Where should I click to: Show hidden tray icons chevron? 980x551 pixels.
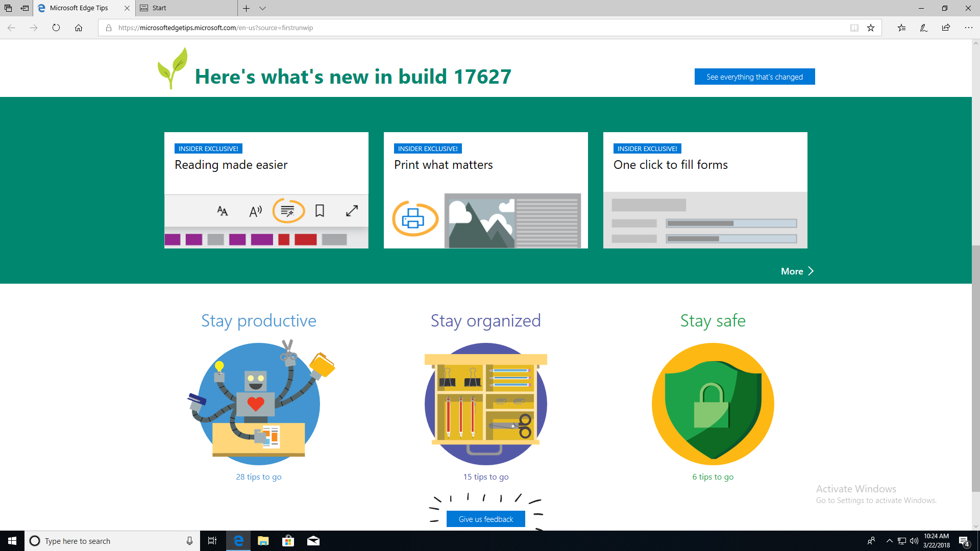tap(890, 541)
